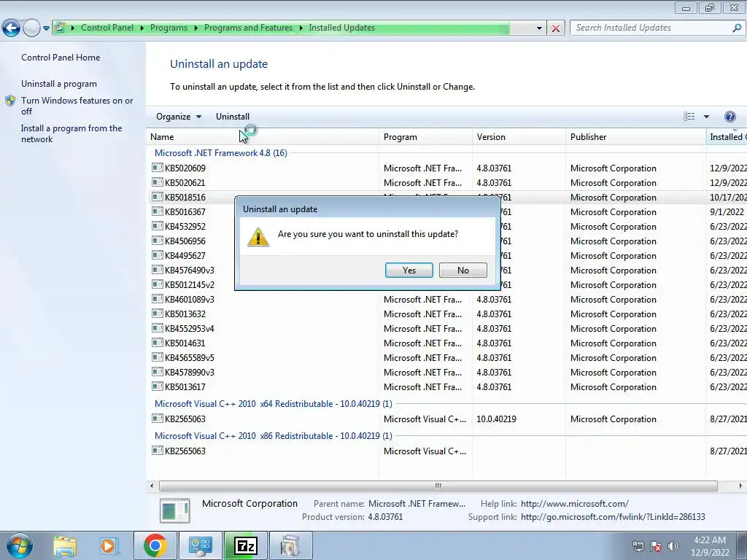
Task: Select KB2565063 with version 10.0.40219
Action: point(446,419)
